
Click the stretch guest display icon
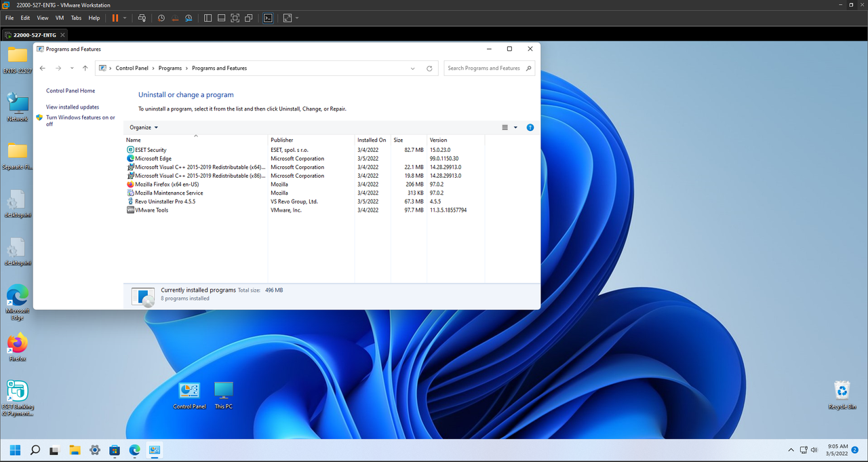pyautogui.click(x=288, y=18)
